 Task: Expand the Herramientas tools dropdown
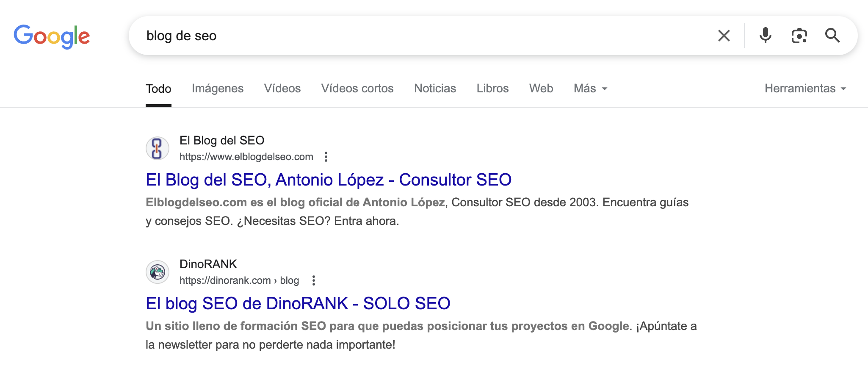pos(805,89)
